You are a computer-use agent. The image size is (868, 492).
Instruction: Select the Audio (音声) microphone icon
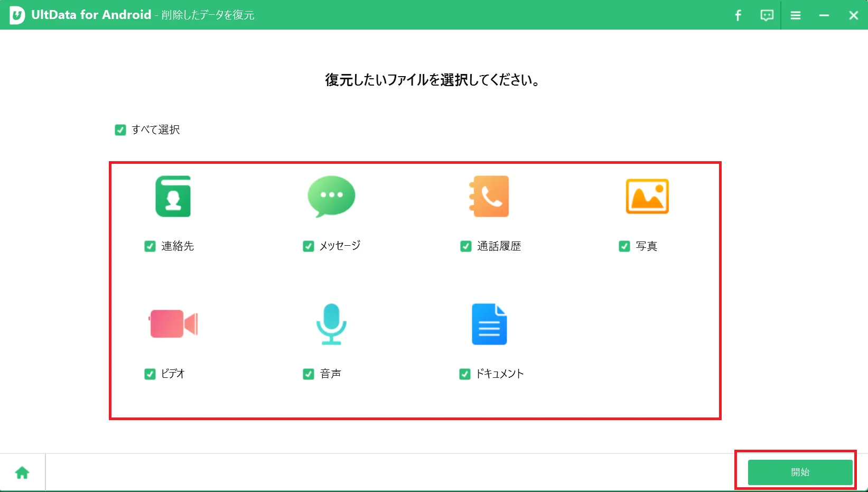(x=331, y=324)
